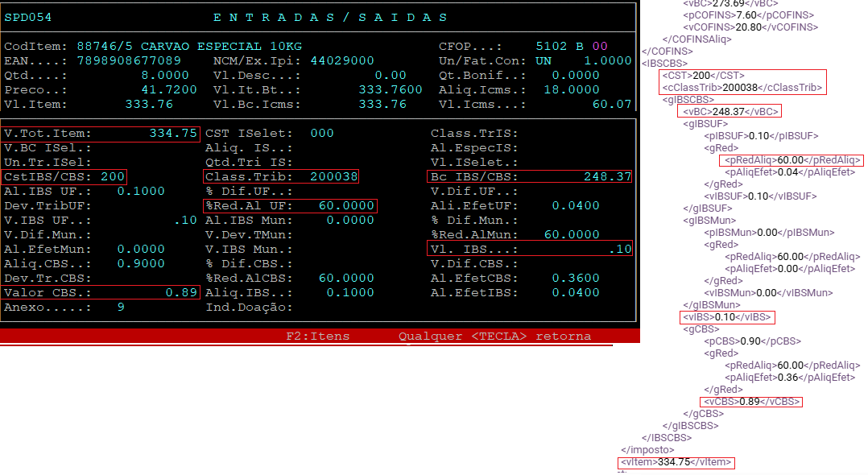The height and width of the screenshot is (475, 868).
Task: Click the SPD054 screen code in header
Action: click(27, 17)
